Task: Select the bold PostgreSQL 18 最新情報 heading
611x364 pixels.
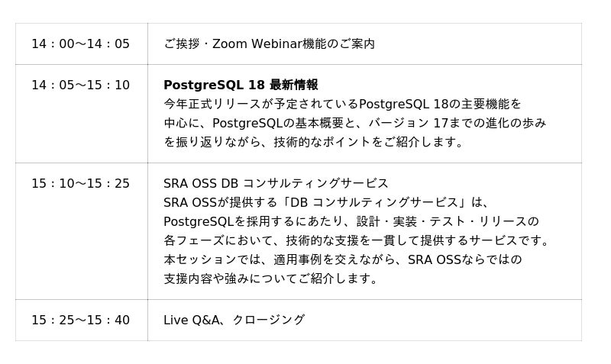Action: pos(241,85)
